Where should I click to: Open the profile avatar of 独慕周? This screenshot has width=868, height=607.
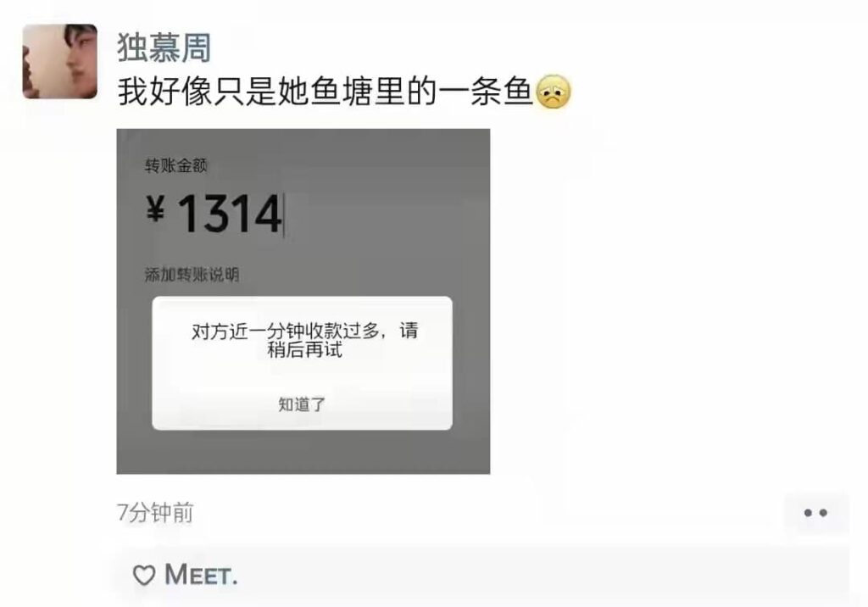click(60, 61)
